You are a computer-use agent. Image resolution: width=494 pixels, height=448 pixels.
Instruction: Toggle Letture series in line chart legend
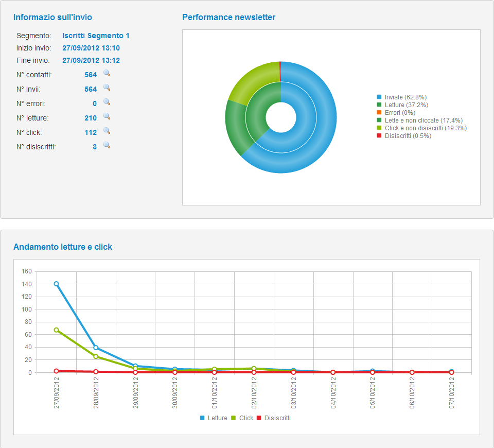tap(214, 418)
